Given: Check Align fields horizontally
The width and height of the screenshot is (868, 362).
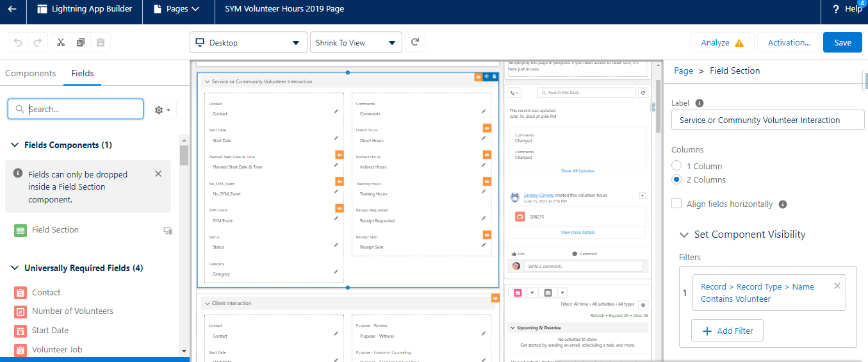Looking at the screenshot, I should click(x=676, y=204).
